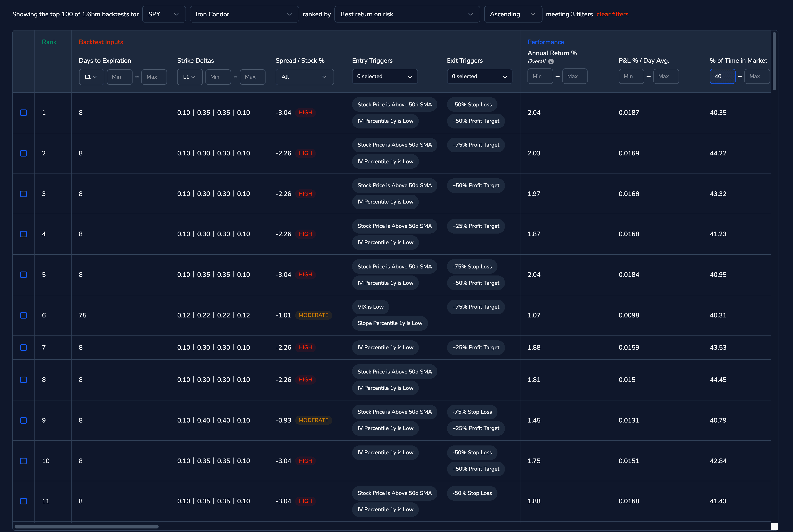
Task: Click the Rank column header
Action: [x=49, y=42]
